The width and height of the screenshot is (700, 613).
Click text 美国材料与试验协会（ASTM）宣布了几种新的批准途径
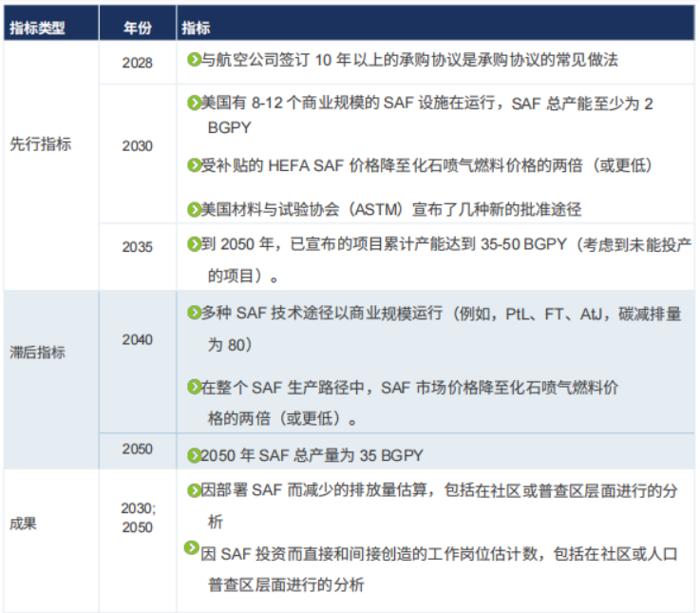click(x=391, y=209)
